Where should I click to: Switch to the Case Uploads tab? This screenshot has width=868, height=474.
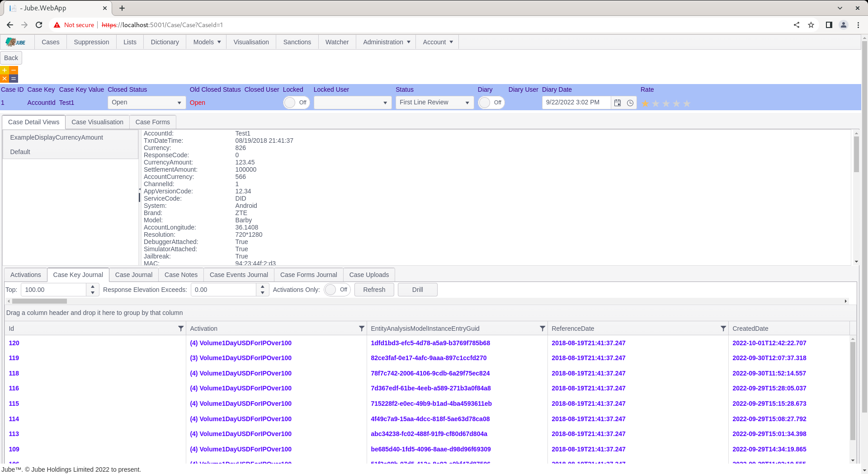coord(369,275)
